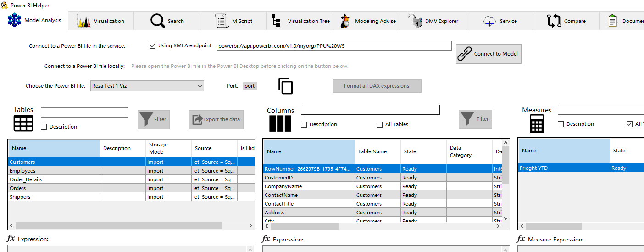Click the Columns bars icon
The image size is (644, 252).
pyautogui.click(x=280, y=123)
